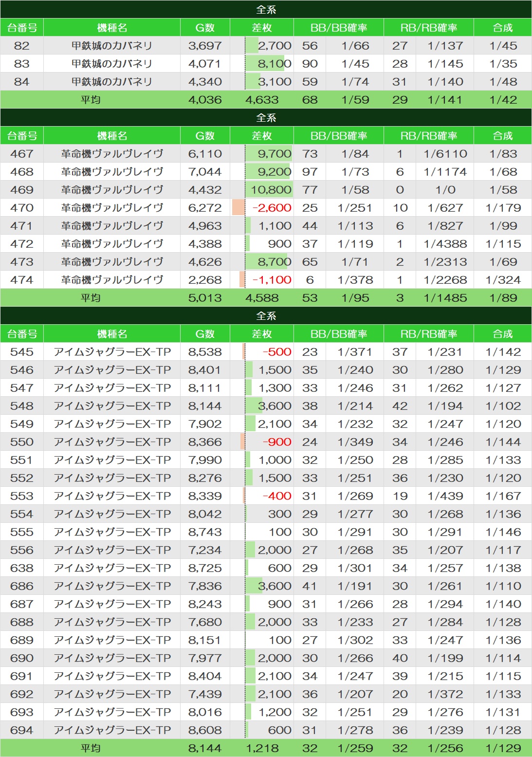
Task: Select machine number 638 cell
Action: coord(22,568)
